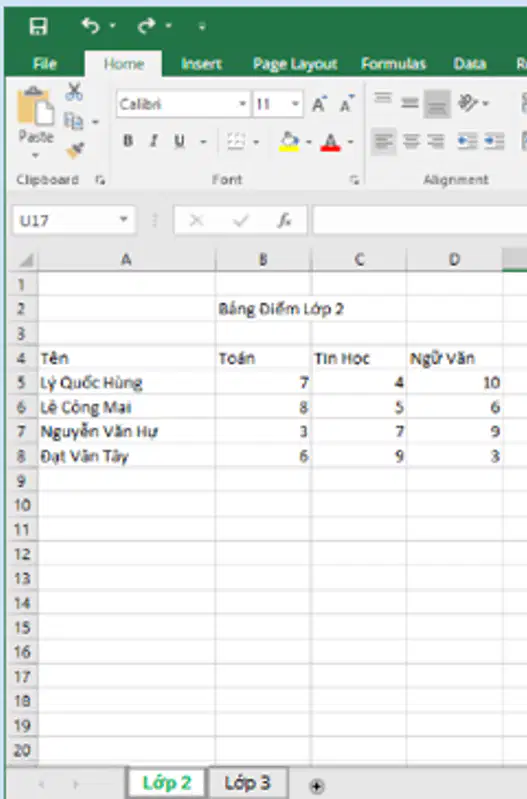Click the Save icon in quick access toolbar
The width and height of the screenshot is (527, 799).
click(x=38, y=26)
